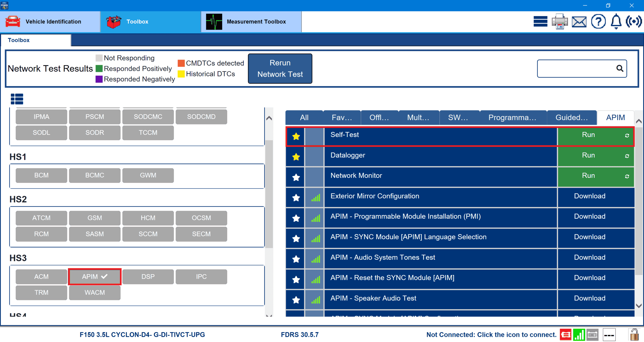Click the printer icon
644x342 pixels.
(x=560, y=21)
